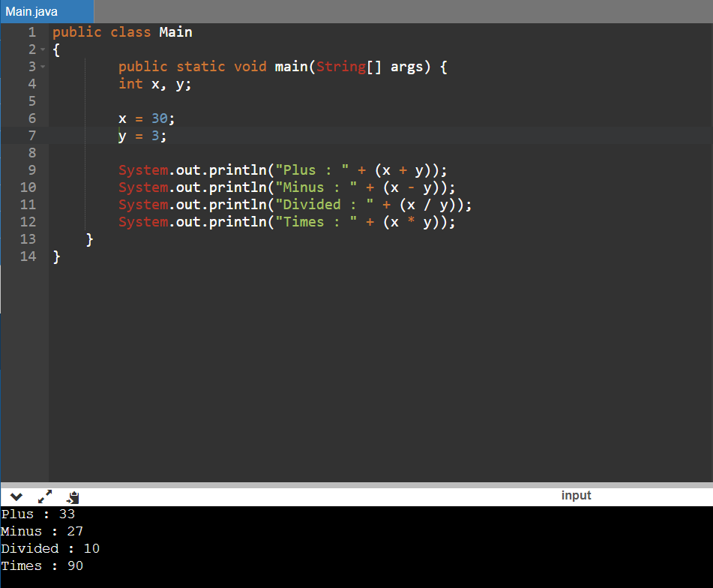Expand the output panel to fullscreen
This screenshot has width=713, height=588.
coord(44,496)
